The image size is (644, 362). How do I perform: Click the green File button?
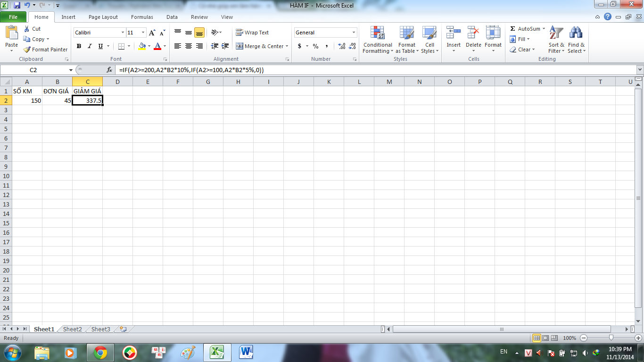tap(13, 17)
